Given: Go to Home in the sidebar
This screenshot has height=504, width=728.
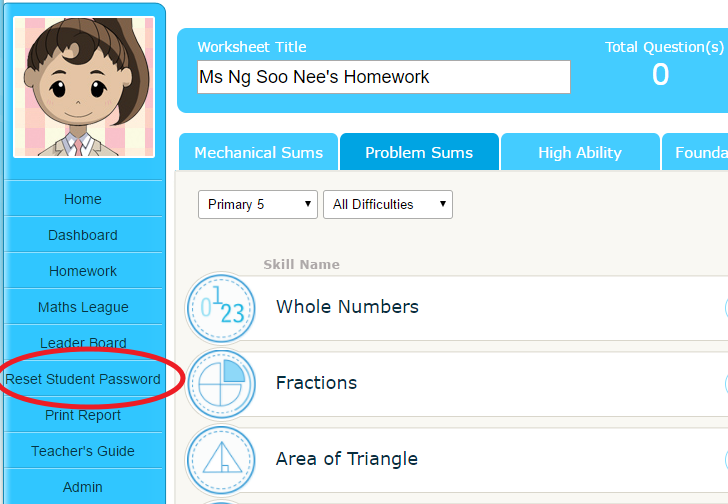Looking at the screenshot, I should tap(83, 199).
